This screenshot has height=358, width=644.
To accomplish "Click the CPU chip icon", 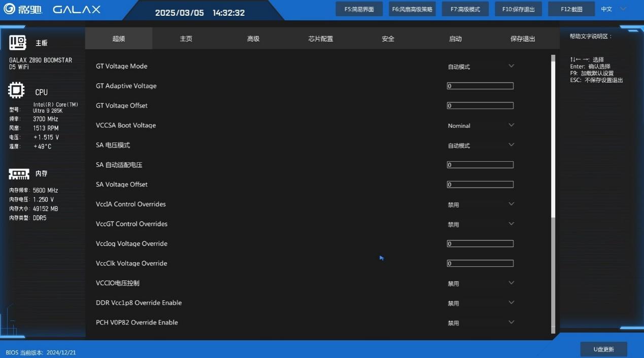I will tap(16, 91).
